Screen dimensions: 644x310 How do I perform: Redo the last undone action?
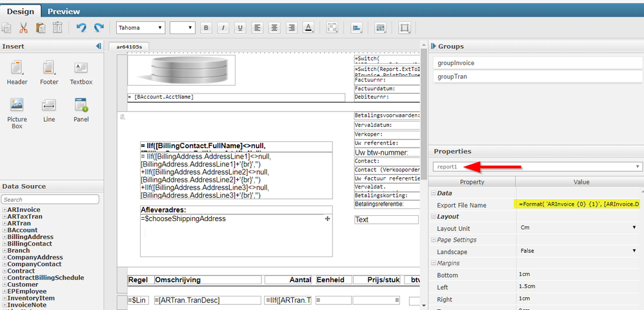[99, 28]
